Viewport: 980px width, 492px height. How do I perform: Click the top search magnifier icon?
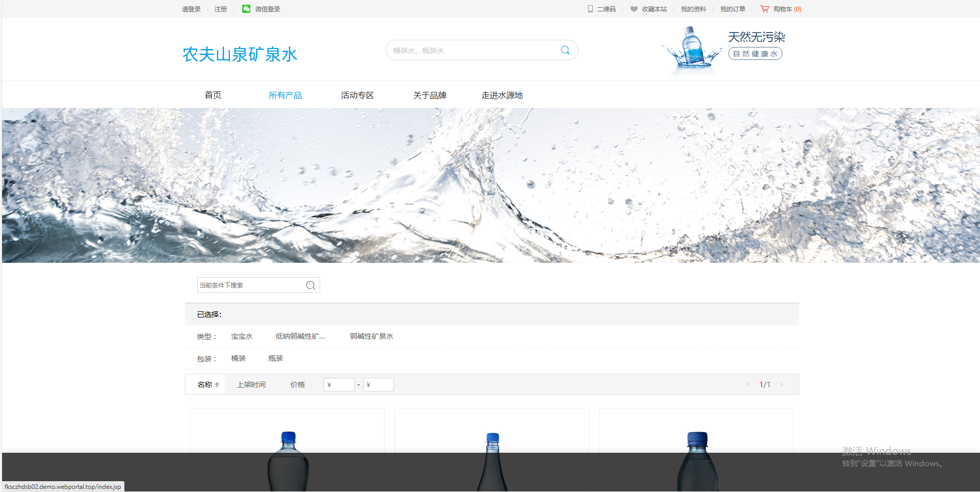point(565,50)
